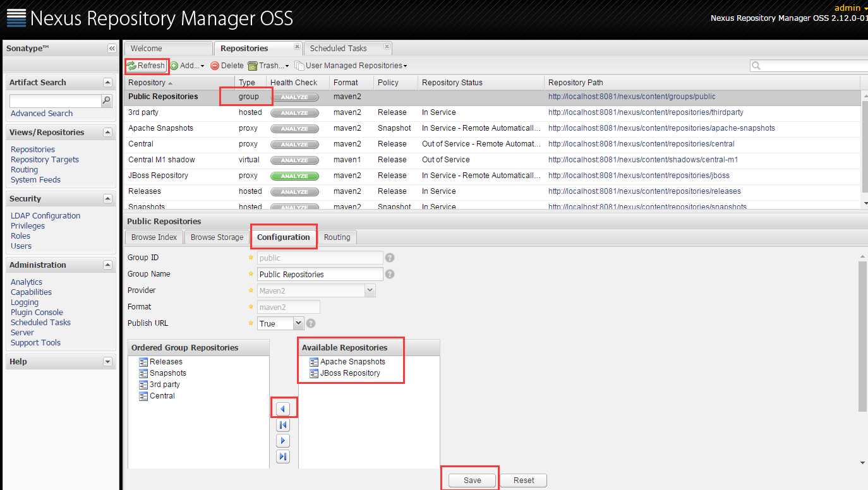The height and width of the screenshot is (490, 868).
Task: Analyze the 3rd party repository
Action: point(294,113)
